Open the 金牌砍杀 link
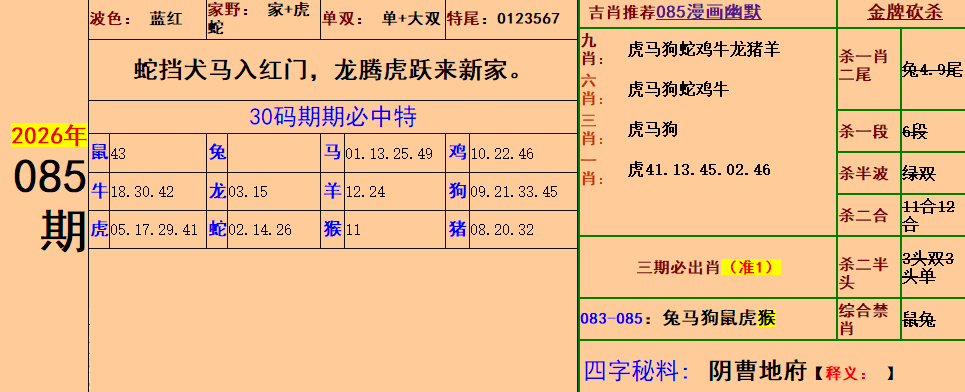Screen dimensions: 965x392 (905, 12)
